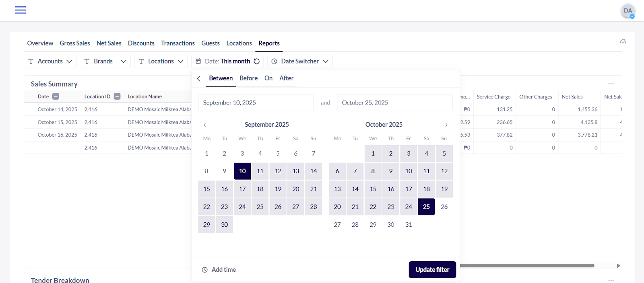Expand the Accounts filter dropdown
644x283 pixels.
point(50,62)
